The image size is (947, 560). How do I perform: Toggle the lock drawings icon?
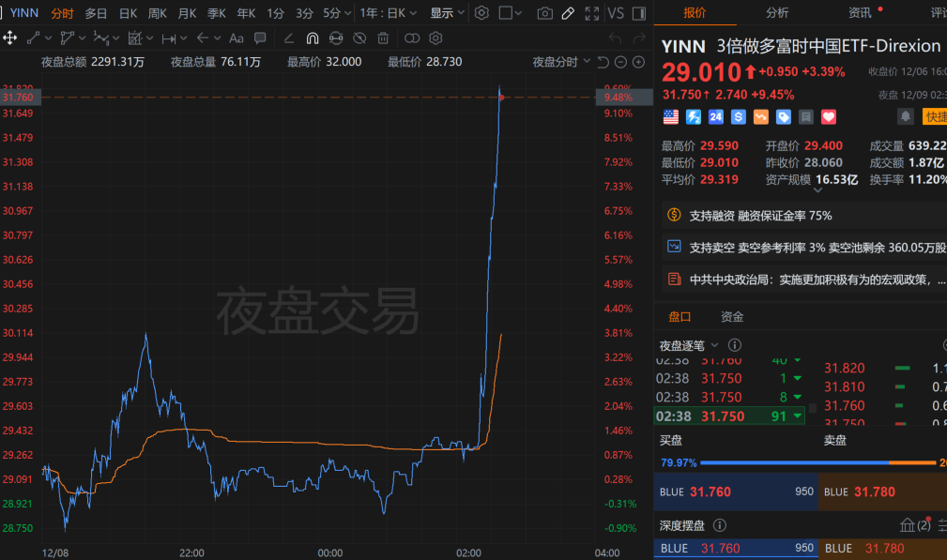point(336,38)
